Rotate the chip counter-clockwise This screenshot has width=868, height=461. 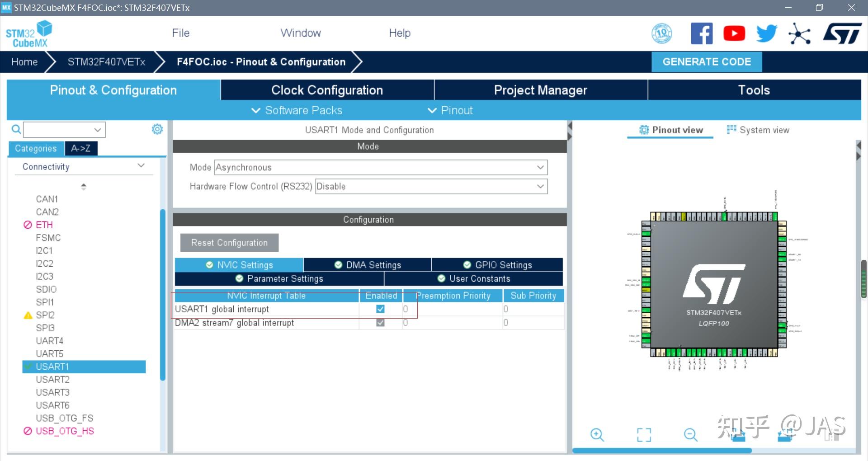click(785, 435)
